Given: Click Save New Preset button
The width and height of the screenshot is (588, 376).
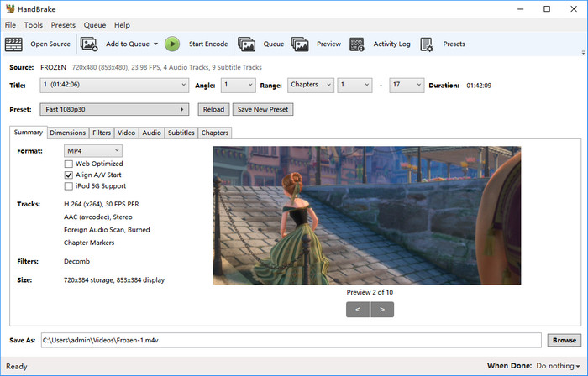Looking at the screenshot, I should click(x=263, y=109).
